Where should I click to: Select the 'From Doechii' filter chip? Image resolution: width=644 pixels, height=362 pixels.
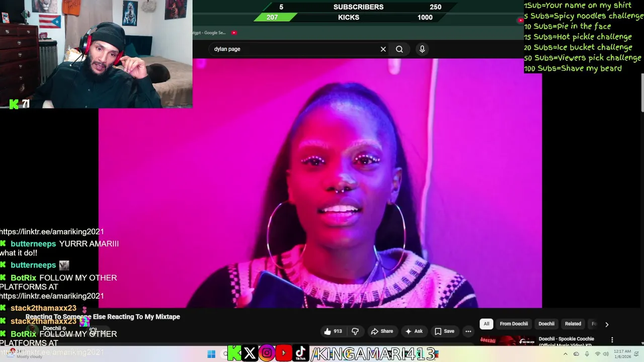coord(514,324)
